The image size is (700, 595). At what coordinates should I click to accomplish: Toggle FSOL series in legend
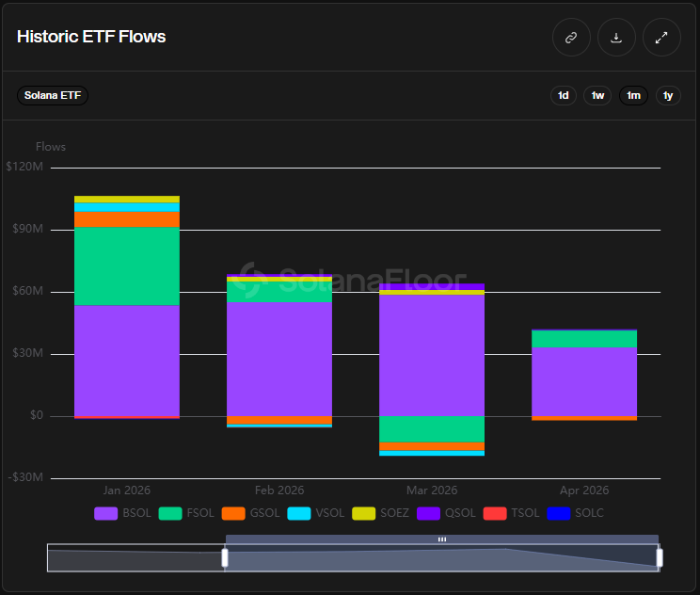pyautogui.click(x=186, y=514)
